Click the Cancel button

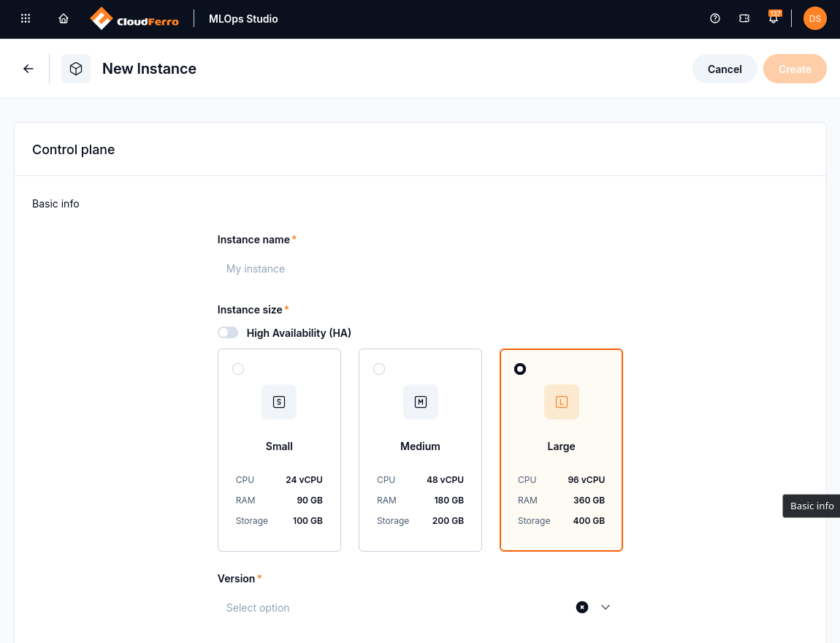725,69
